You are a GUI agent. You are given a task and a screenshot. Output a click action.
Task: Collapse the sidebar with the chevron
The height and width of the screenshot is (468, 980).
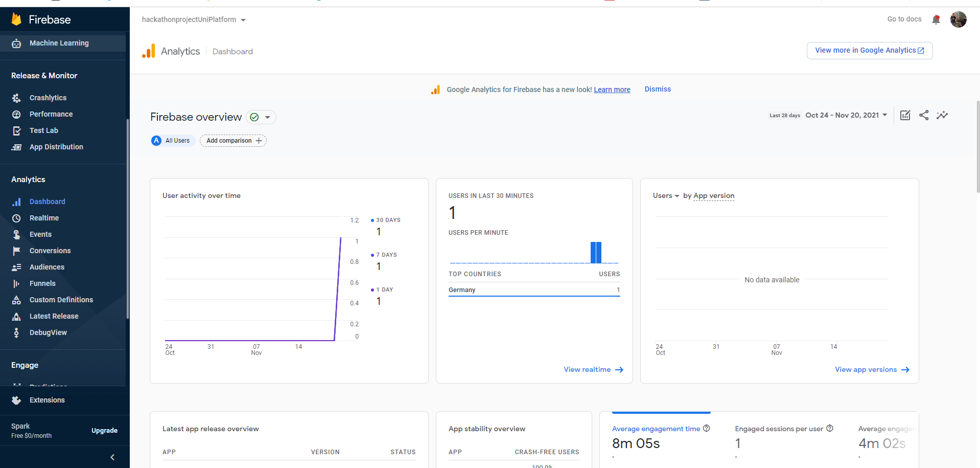[x=112, y=457]
